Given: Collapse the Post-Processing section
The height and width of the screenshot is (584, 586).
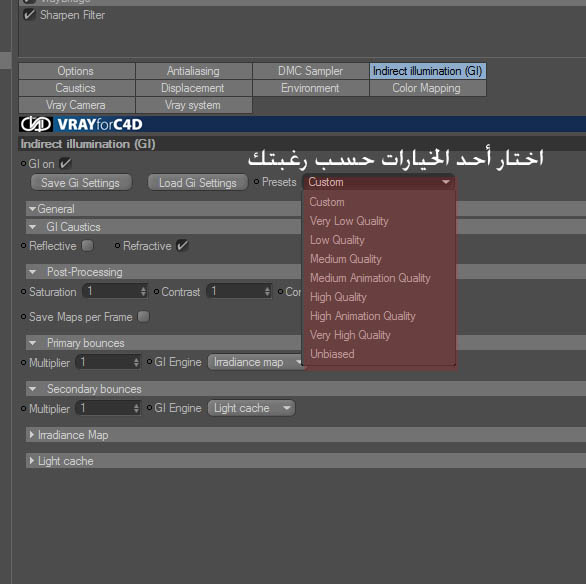Looking at the screenshot, I should coord(33,272).
